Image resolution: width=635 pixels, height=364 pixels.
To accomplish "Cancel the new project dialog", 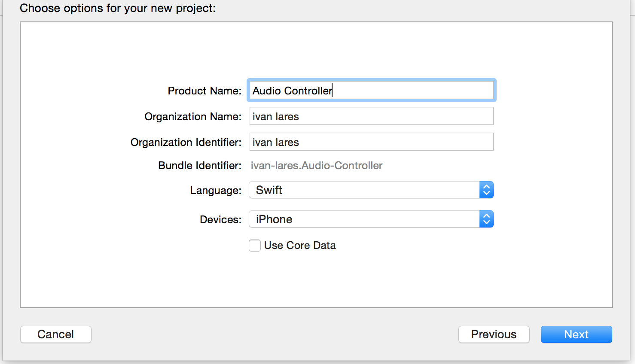I will pyautogui.click(x=55, y=334).
